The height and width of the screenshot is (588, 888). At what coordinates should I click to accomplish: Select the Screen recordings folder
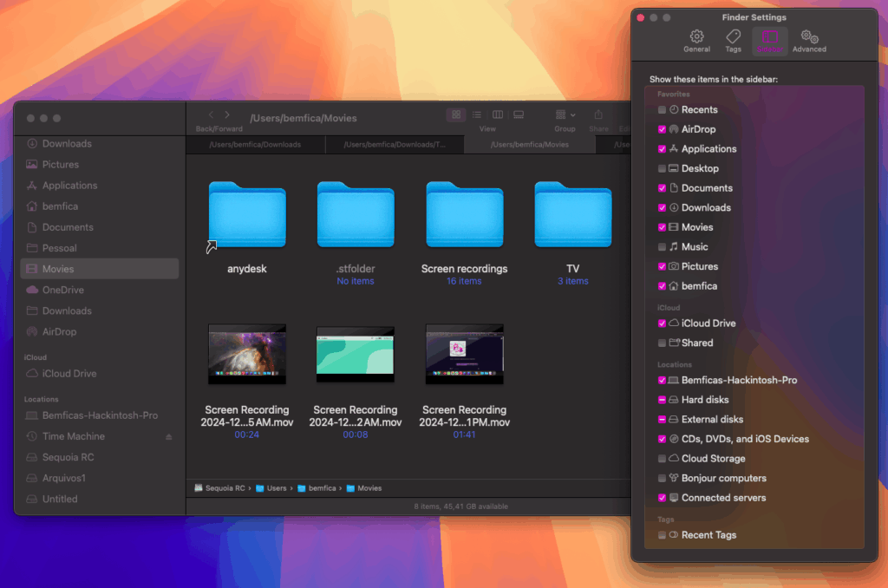click(464, 217)
